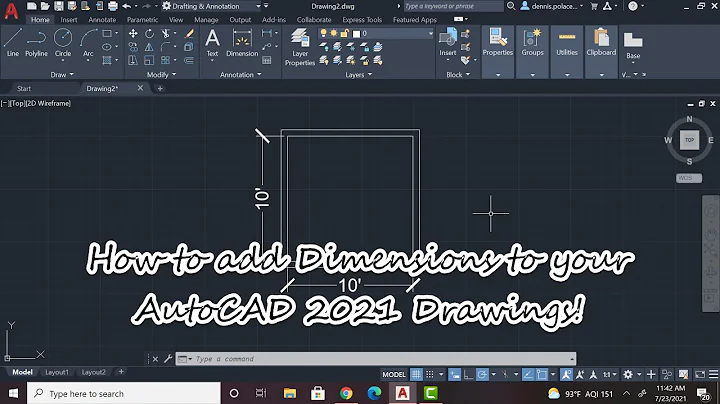Image resolution: width=720 pixels, height=404 pixels.
Task: Select the Polyline tool
Action: click(x=36, y=42)
